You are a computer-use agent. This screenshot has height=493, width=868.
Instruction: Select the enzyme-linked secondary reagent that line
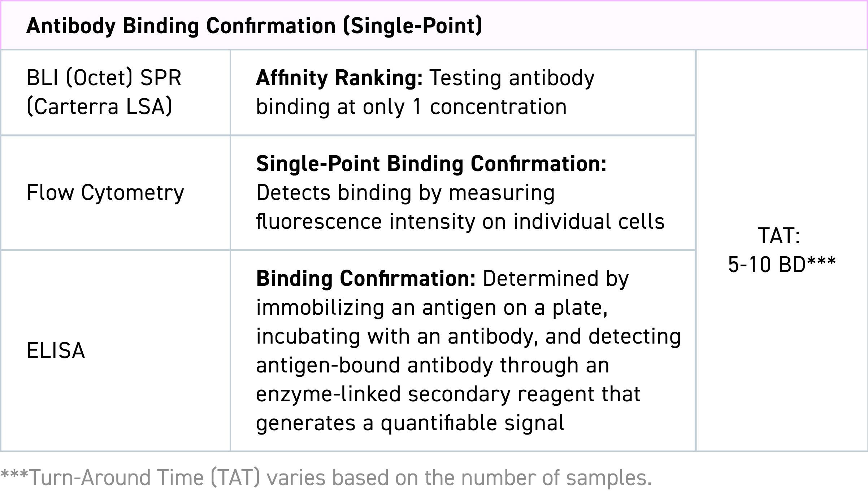click(x=448, y=394)
